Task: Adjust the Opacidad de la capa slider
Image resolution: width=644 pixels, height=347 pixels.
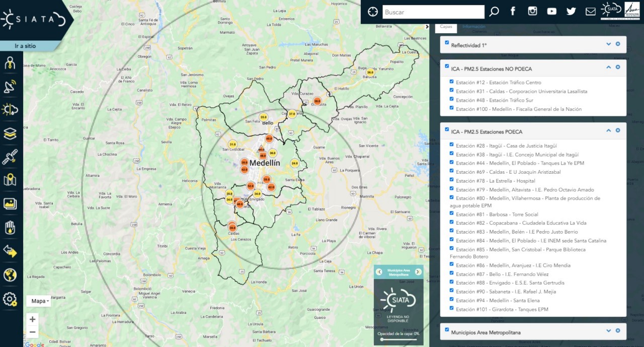Action: [x=382, y=339]
